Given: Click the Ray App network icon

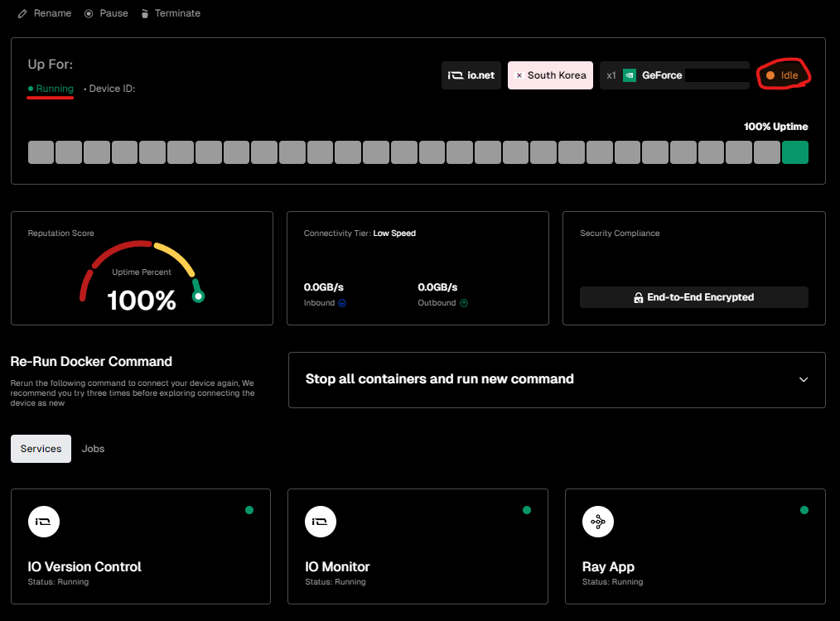Looking at the screenshot, I should [x=598, y=522].
